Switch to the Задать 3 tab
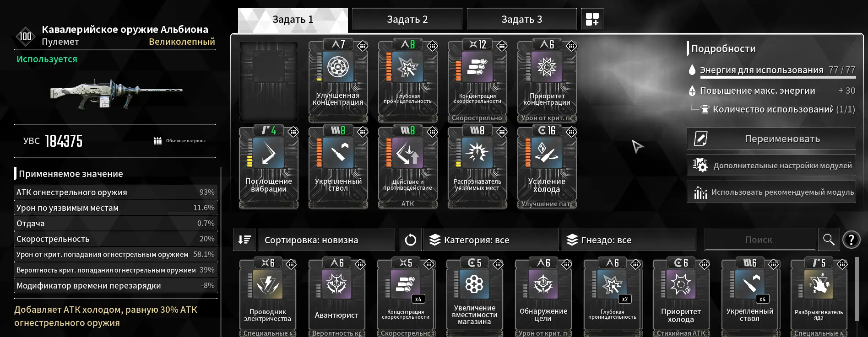Image resolution: width=868 pixels, height=337 pixels. click(521, 19)
